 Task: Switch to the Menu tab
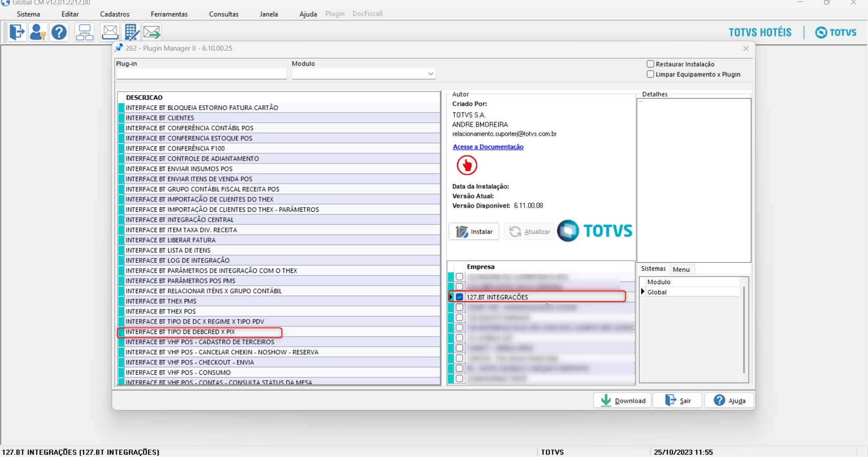[681, 269]
